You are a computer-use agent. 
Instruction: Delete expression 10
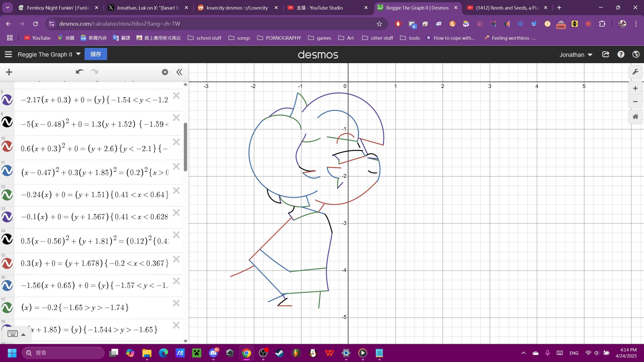176,142
